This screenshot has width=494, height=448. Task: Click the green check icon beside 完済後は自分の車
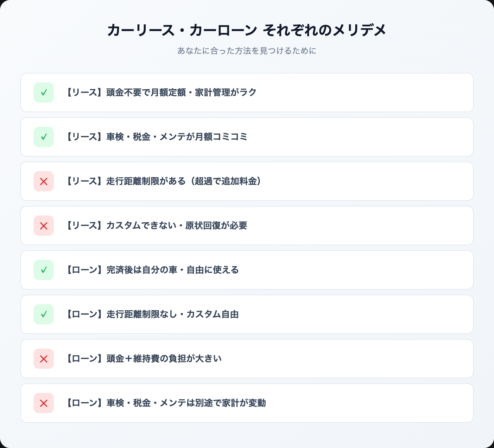44,270
